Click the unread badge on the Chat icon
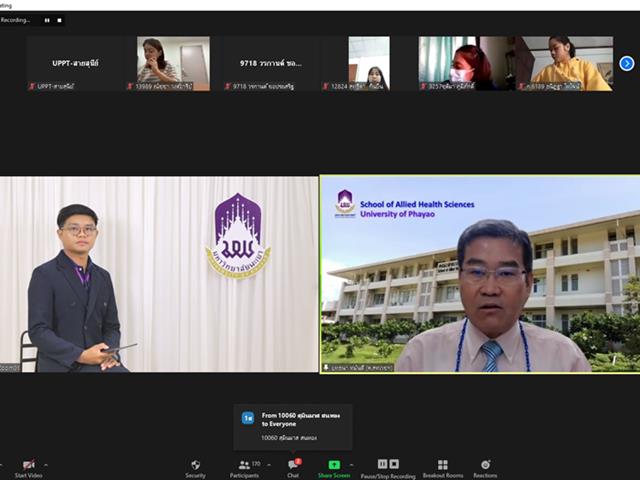 point(298,461)
